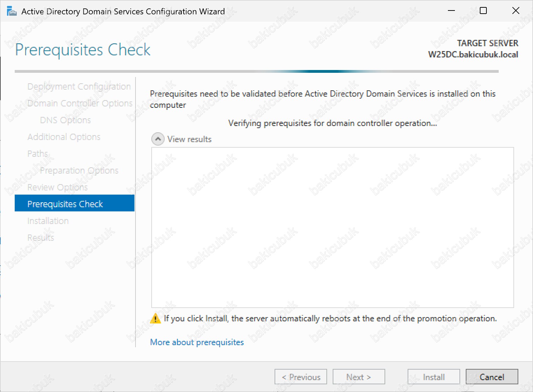Collapse the View results chevron
Image resolution: width=533 pixels, height=392 pixels.
pyautogui.click(x=158, y=139)
